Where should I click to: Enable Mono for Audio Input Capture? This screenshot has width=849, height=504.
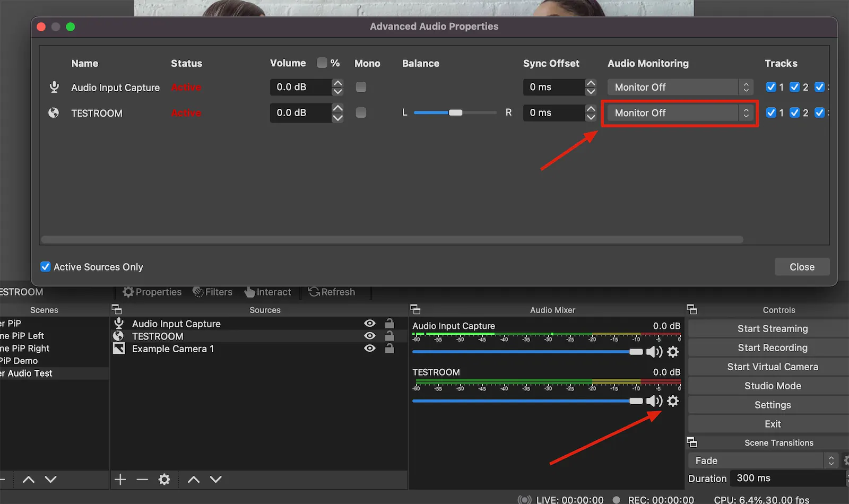361,87
